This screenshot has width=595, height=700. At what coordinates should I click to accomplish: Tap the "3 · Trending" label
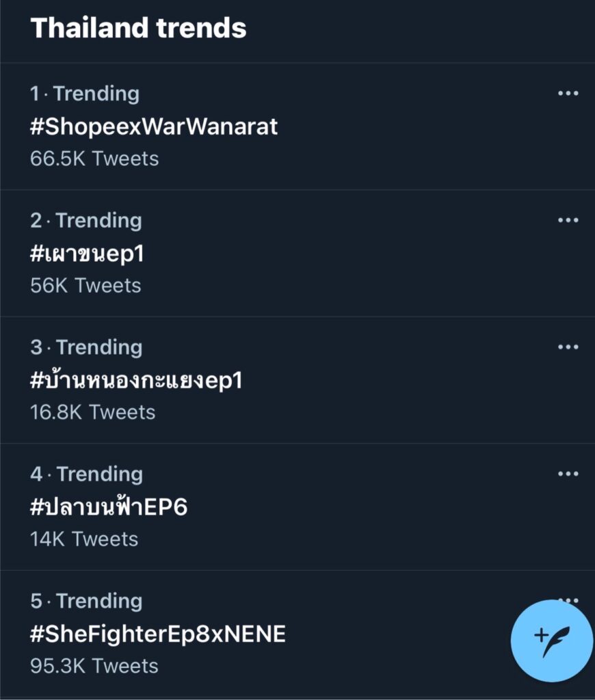(86, 347)
